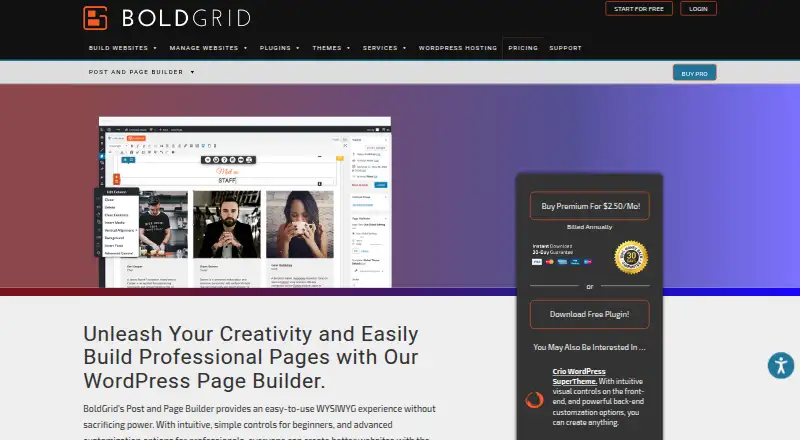Open the Support menu item
The image size is (800, 440).
tap(565, 48)
